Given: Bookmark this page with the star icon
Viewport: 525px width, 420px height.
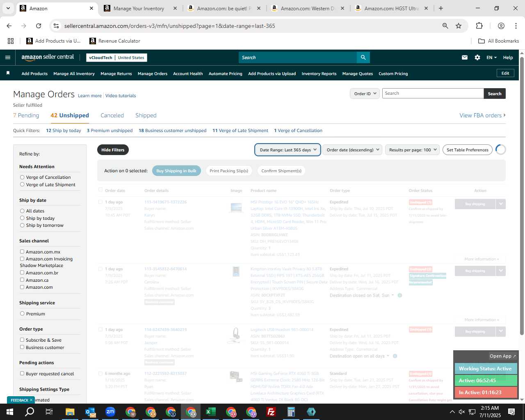Looking at the screenshot, I should (x=459, y=26).
